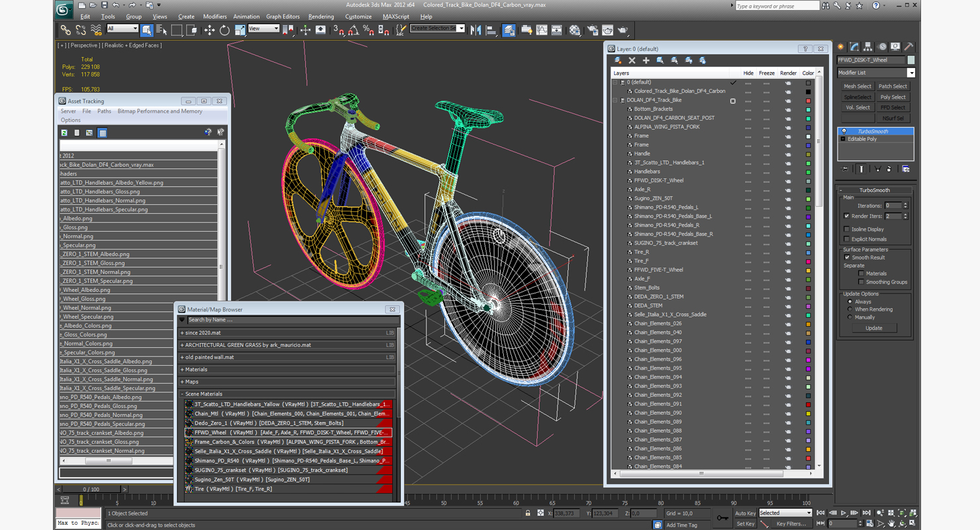Screen dimensions: 980x530
Task: Click Zoom Extents All icon
Action: (913, 513)
